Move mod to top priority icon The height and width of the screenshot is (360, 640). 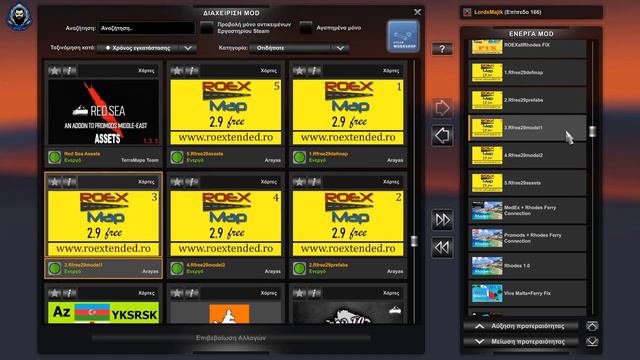tap(592, 326)
